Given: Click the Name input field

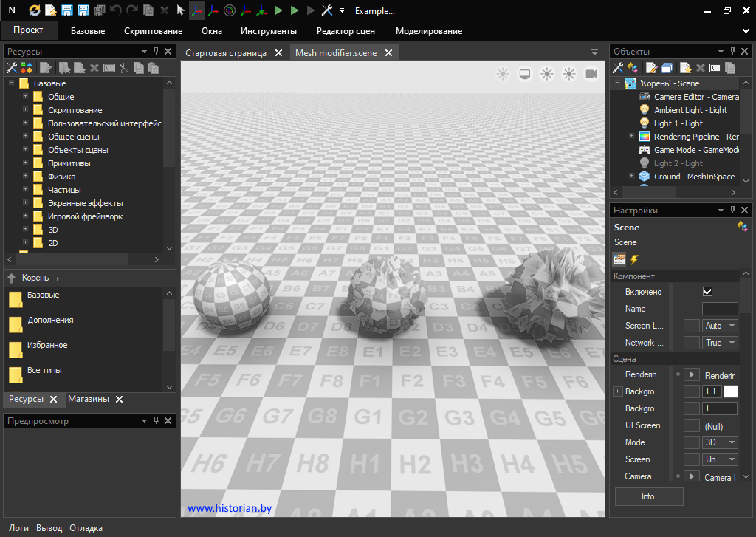Looking at the screenshot, I should coord(719,309).
